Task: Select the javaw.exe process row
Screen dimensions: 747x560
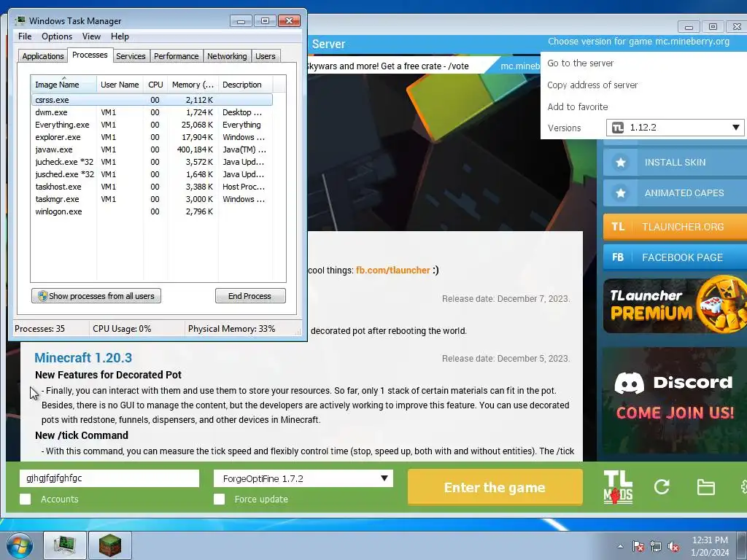Action: [x=152, y=149]
